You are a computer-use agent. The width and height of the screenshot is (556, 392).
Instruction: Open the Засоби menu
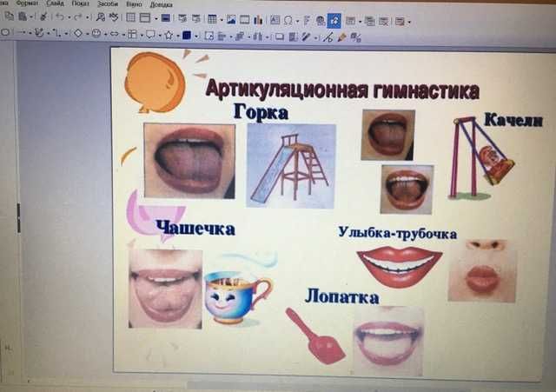pos(108,3)
